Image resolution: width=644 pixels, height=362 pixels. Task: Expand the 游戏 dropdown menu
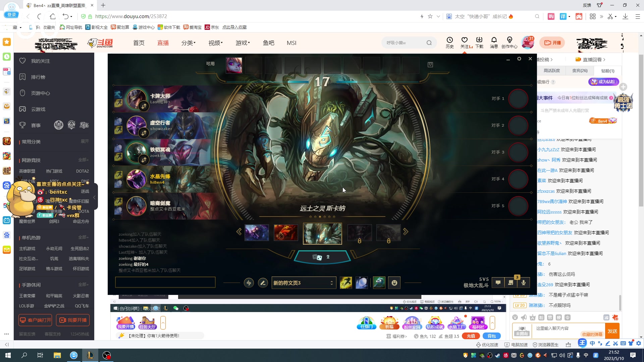[x=243, y=43]
